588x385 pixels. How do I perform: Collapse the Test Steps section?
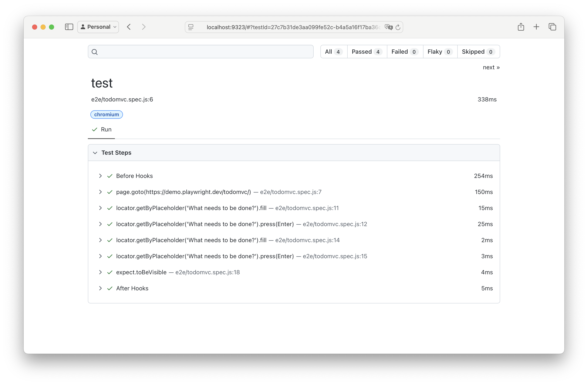point(95,153)
